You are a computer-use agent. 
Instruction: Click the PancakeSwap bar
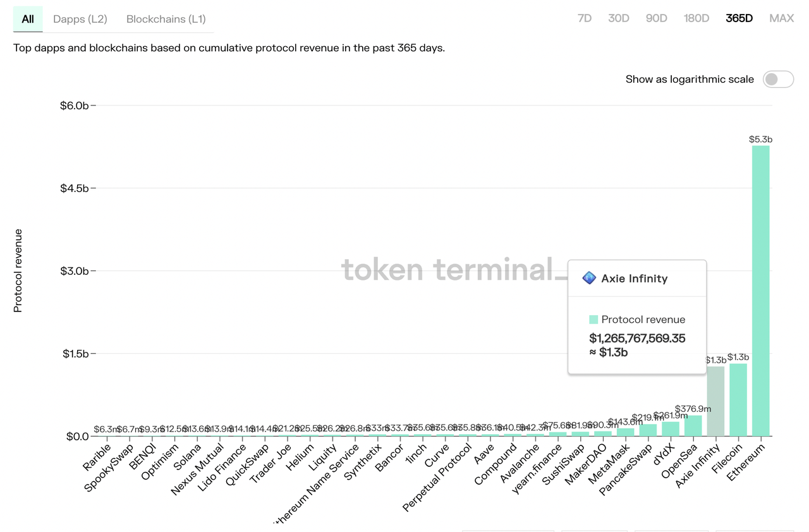point(648,430)
